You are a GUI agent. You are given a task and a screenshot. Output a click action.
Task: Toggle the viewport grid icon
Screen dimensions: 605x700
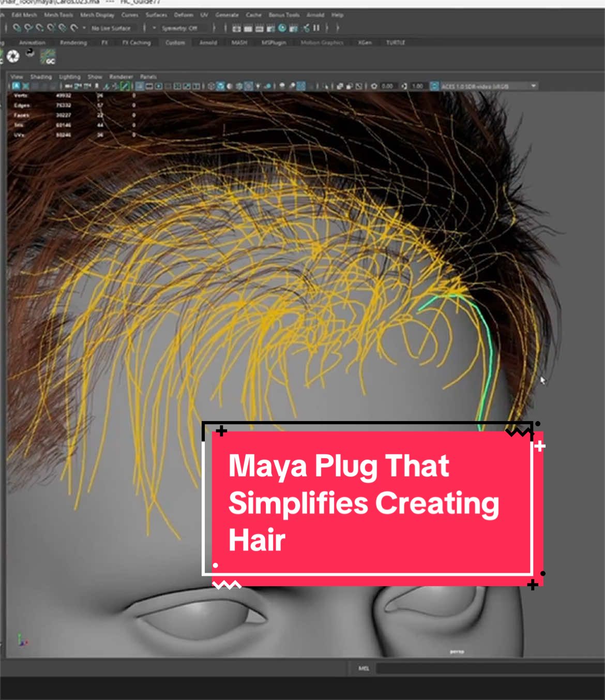140,86
